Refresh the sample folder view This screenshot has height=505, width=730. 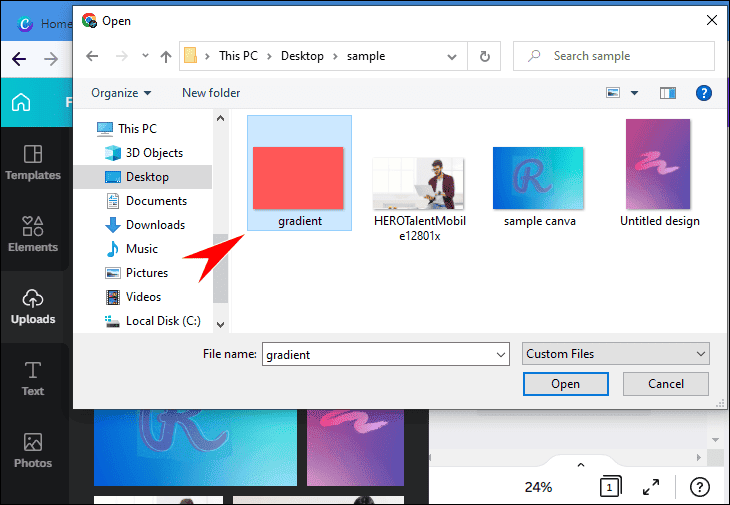(x=484, y=56)
